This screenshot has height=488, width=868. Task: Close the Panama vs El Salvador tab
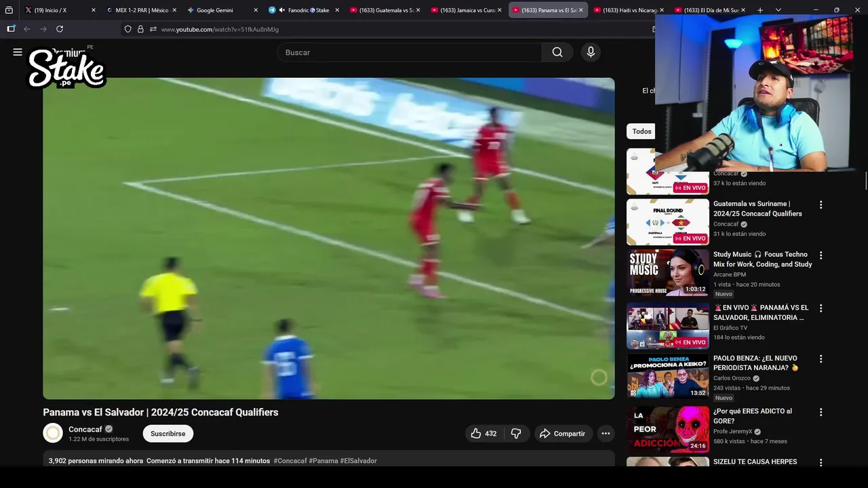pos(580,10)
